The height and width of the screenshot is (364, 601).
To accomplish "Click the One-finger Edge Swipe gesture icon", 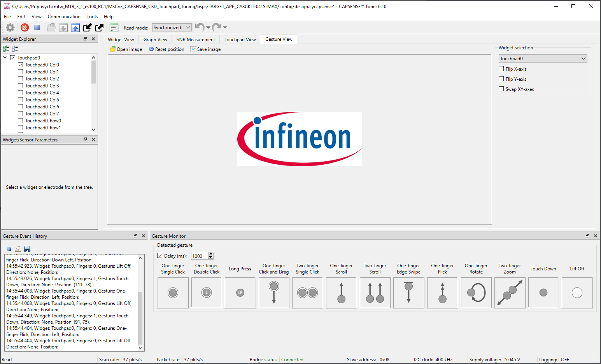I will (x=409, y=293).
